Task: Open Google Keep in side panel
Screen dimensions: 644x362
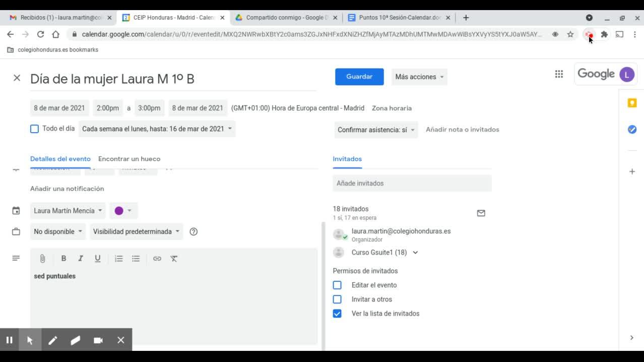Action: click(632, 103)
